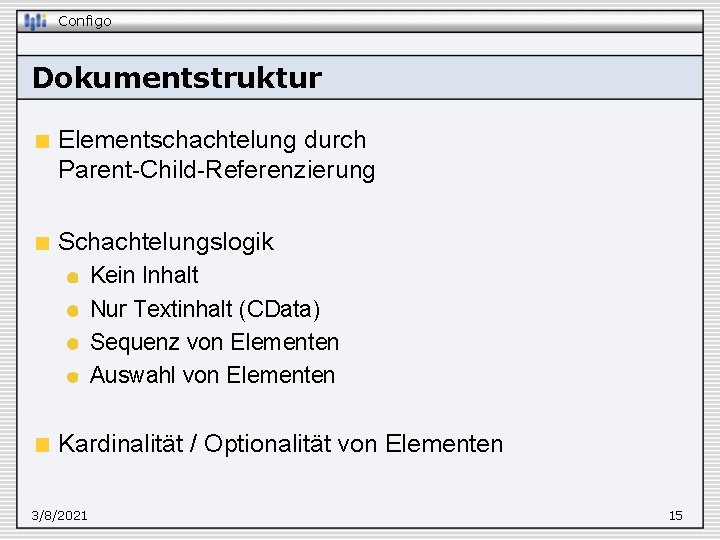The height and width of the screenshot is (540, 720).
Task: Click the slide number 15
Action: point(675,516)
